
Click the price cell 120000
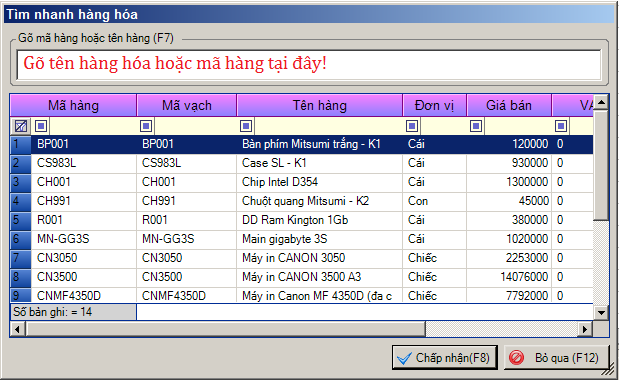pyautogui.click(x=509, y=144)
